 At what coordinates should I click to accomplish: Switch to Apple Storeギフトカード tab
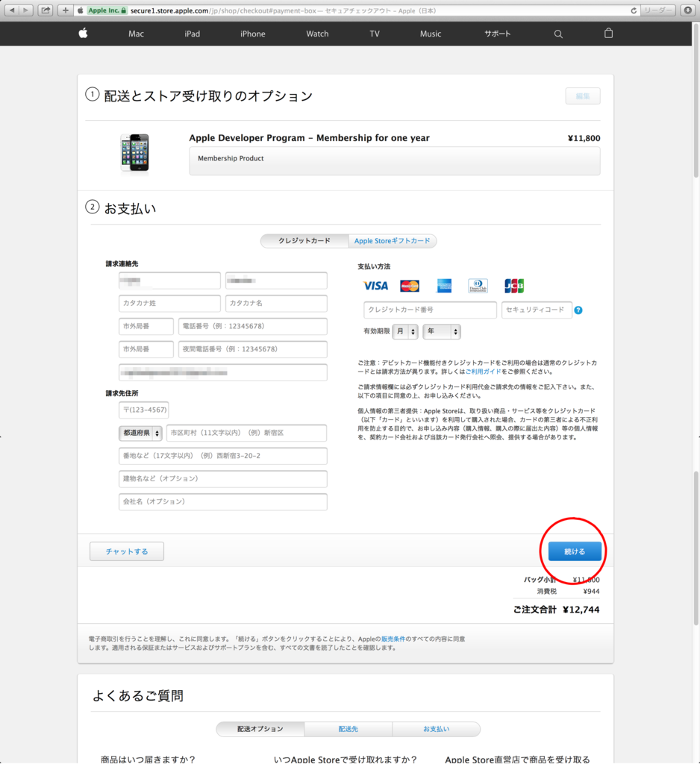(x=393, y=241)
